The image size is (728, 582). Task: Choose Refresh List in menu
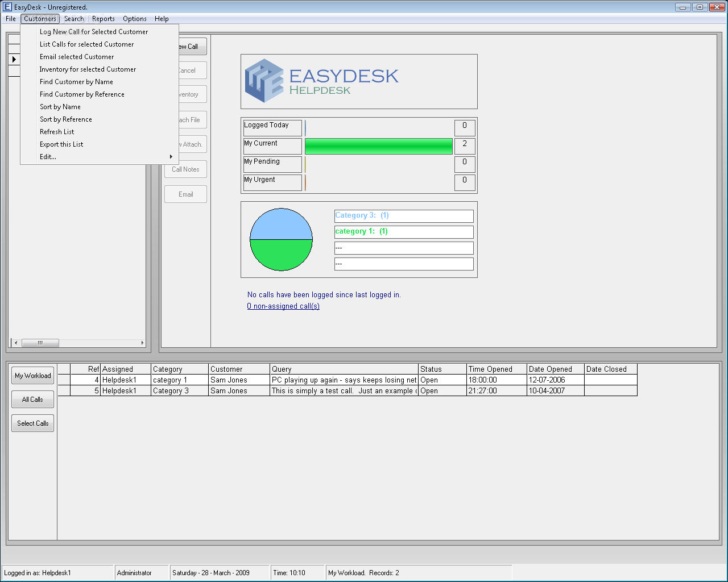point(100,132)
